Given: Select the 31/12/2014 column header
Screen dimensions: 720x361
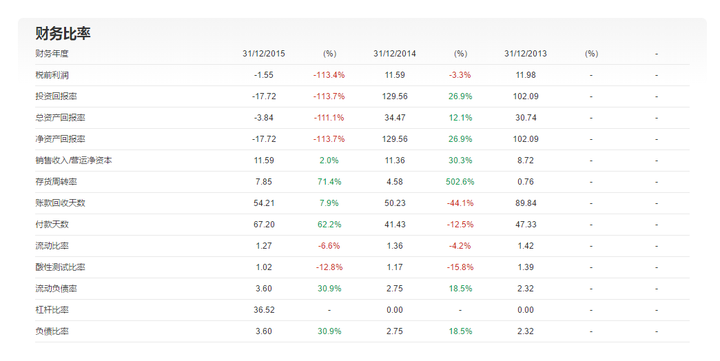Looking at the screenshot, I should click(x=394, y=54).
